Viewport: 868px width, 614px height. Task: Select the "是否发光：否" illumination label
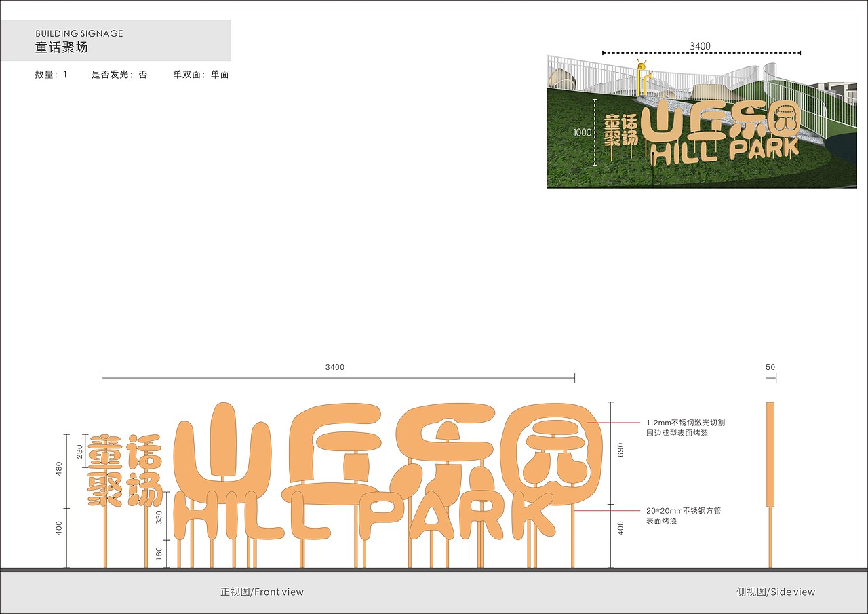(x=119, y=75)
